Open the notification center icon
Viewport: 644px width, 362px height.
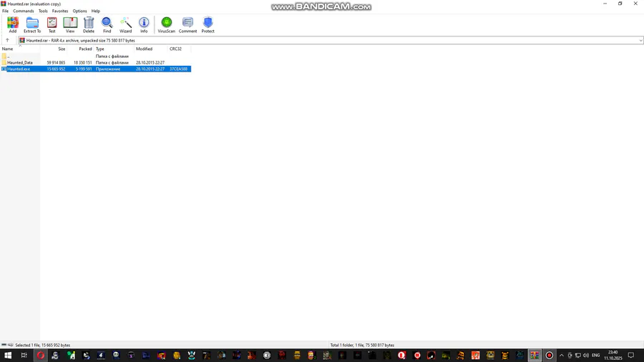[631, 356]
